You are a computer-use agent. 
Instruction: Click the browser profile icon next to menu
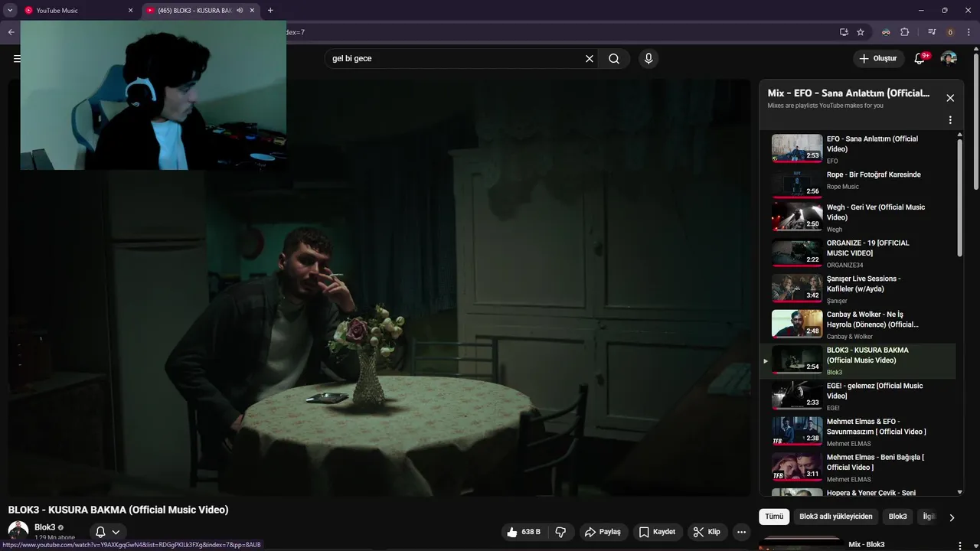[x=950, y=32]
